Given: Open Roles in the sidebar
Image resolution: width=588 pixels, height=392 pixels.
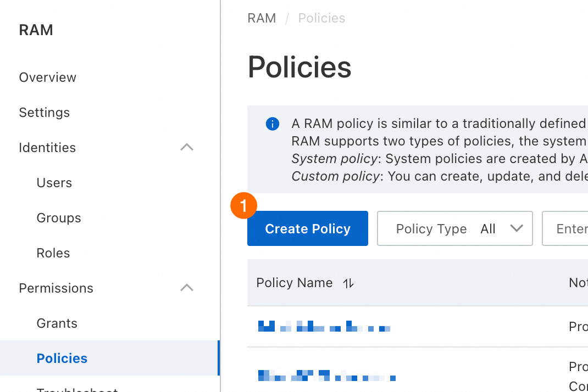Looking at the screenshot, I should [53, 253].
